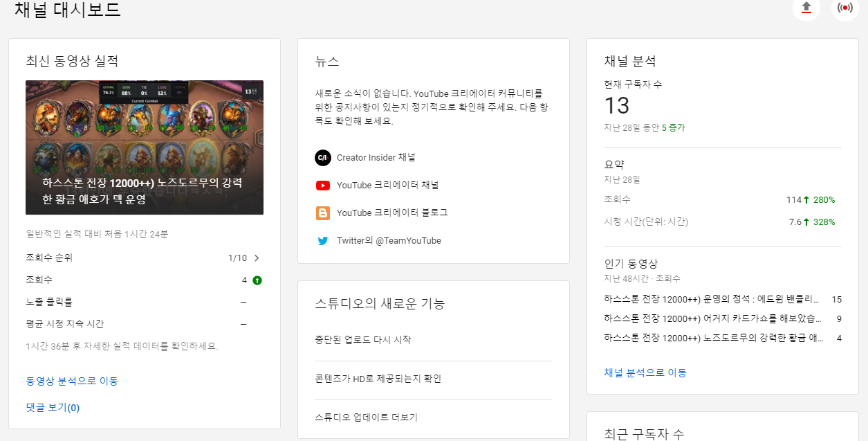Click the 스튜디오의 새로운 기능 heading
Screen dimensions: 868x441
click(x=380, y=303)
